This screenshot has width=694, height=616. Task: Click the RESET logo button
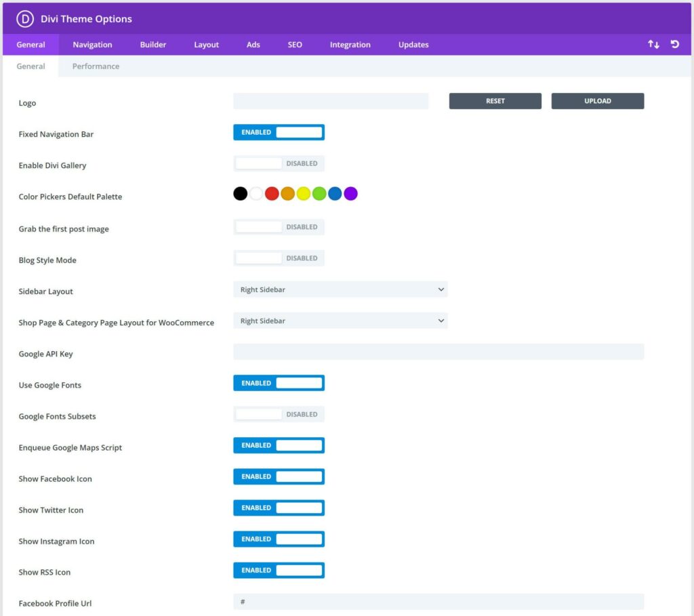click(x=495, y=101)
